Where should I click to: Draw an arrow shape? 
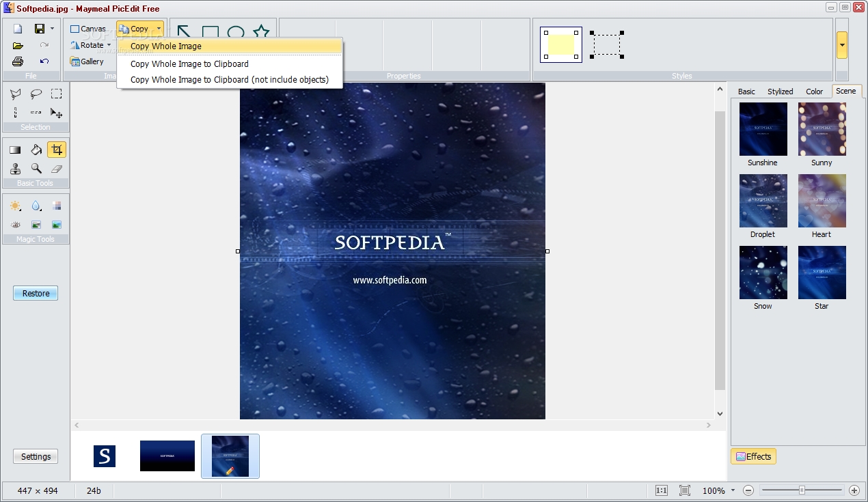(184, 31)
